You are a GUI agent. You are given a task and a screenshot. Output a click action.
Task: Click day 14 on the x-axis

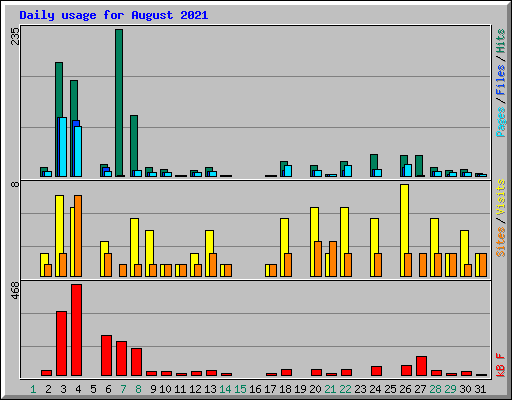[x=225, y=389]
